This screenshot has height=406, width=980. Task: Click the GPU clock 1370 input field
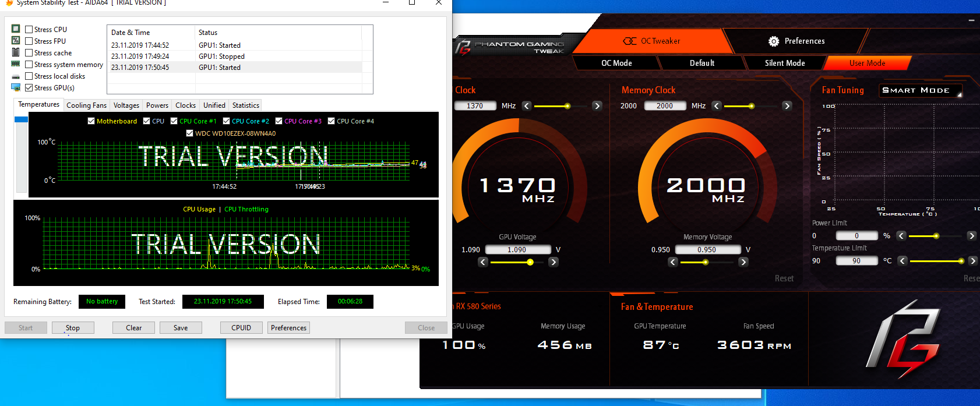click(x=475, y=105)
